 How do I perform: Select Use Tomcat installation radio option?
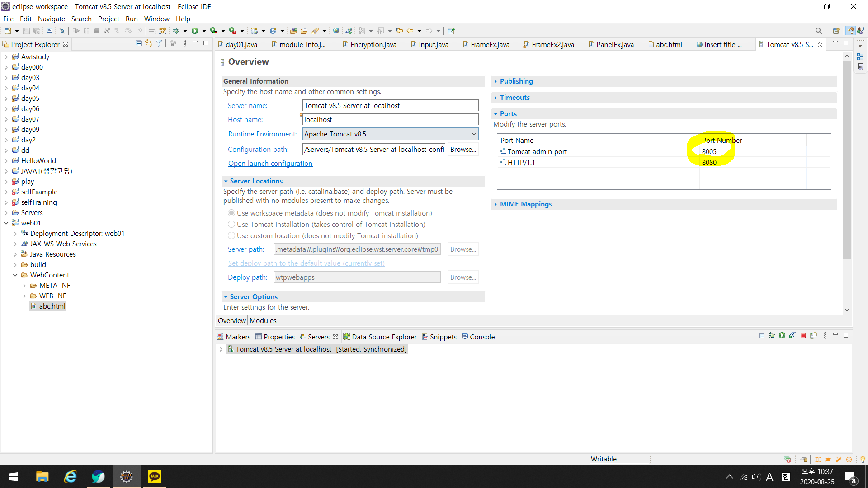click(x=231, y=224)
